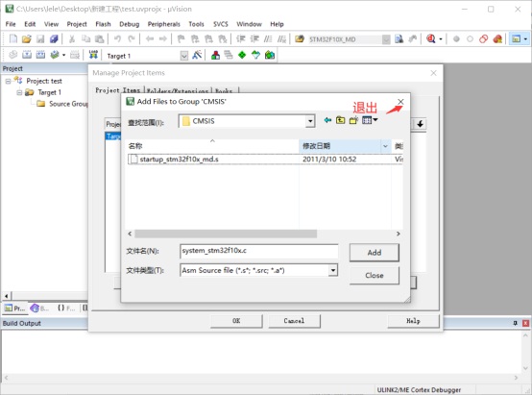Go back with the blue arrow in Add Files dialog
This screenshot has height=395, width=532.
coord(327,120)
